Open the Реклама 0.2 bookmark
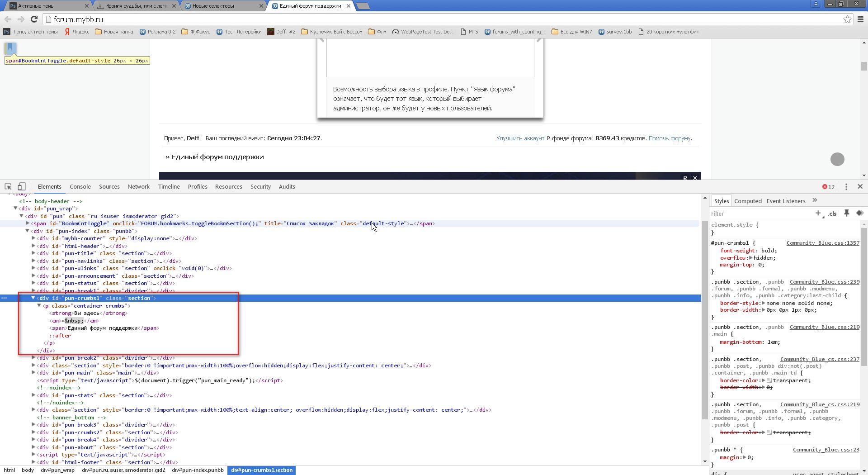 (x=157, y=32)
